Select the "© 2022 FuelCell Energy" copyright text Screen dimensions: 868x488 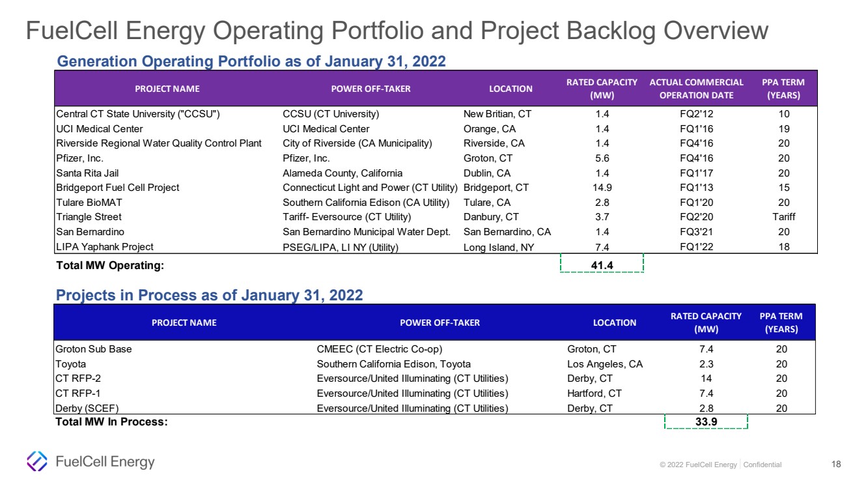(698, 465)
